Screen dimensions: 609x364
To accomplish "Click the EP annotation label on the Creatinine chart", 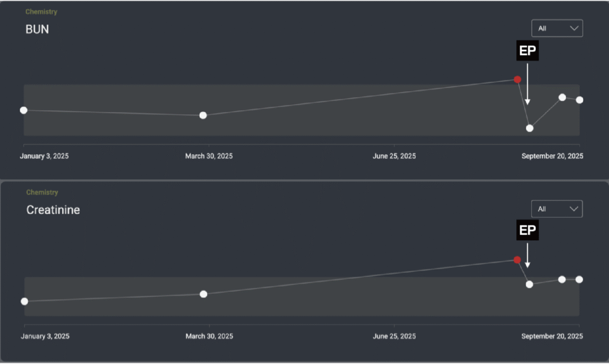I will [528, 231].
